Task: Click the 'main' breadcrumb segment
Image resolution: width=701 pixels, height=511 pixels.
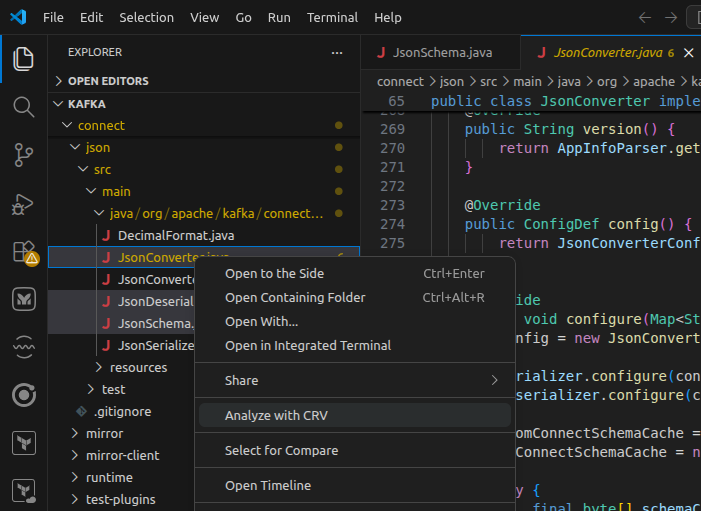Action: point(527,82)
